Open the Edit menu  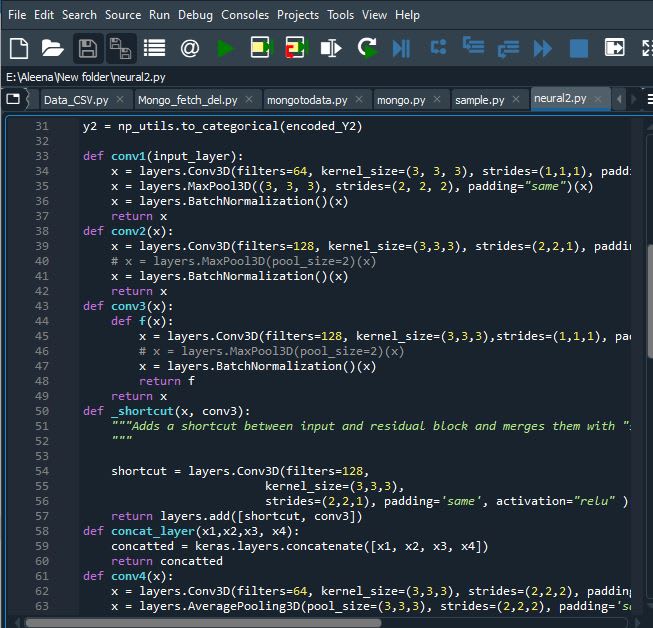coord(44,15)
